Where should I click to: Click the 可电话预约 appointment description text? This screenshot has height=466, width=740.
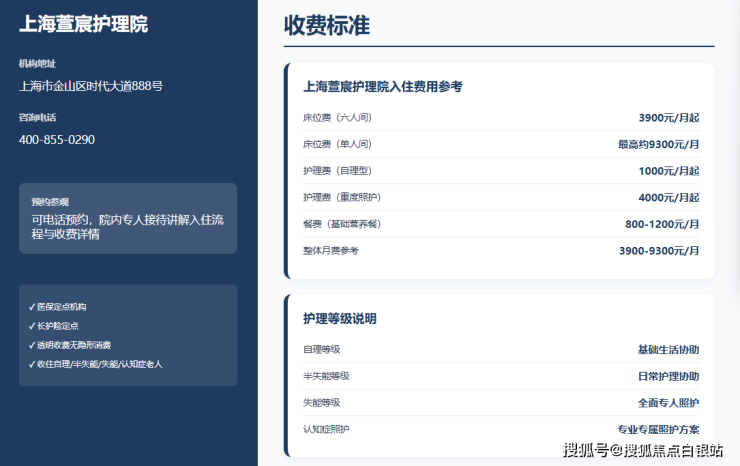pos(127,227)
